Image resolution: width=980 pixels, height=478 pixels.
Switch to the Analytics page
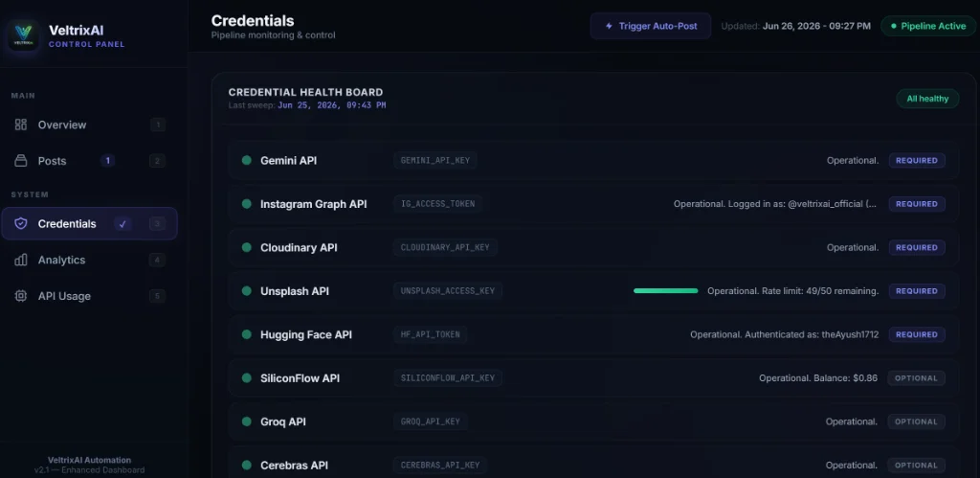pyautogui.click(x=89, y=260)
